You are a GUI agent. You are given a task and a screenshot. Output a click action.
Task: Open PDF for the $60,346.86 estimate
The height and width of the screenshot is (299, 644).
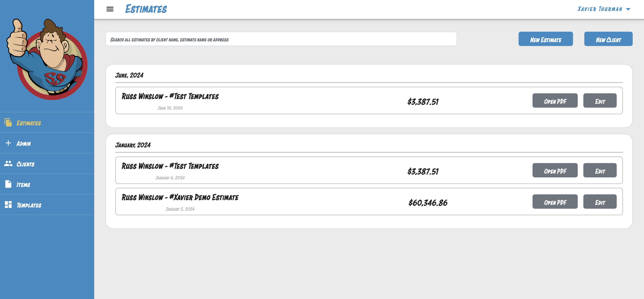[555, 202]
